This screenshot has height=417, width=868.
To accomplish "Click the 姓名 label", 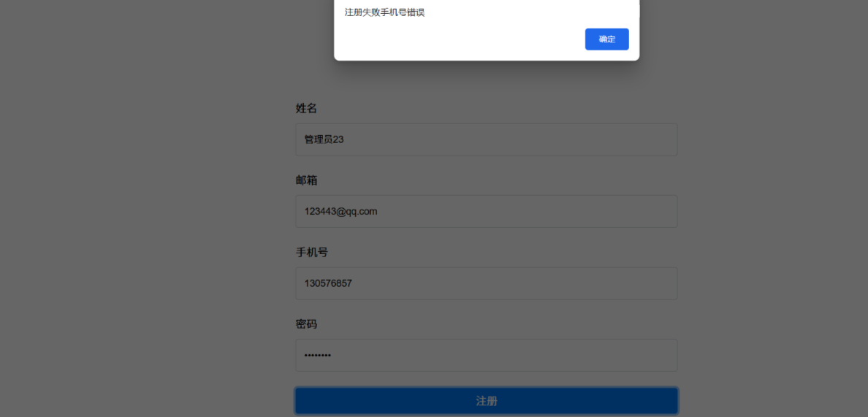I will [x=306, y=108].
